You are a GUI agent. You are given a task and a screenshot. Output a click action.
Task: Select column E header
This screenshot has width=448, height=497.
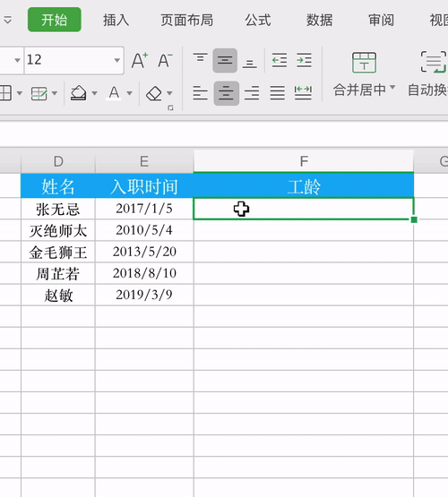pos(144,161)
